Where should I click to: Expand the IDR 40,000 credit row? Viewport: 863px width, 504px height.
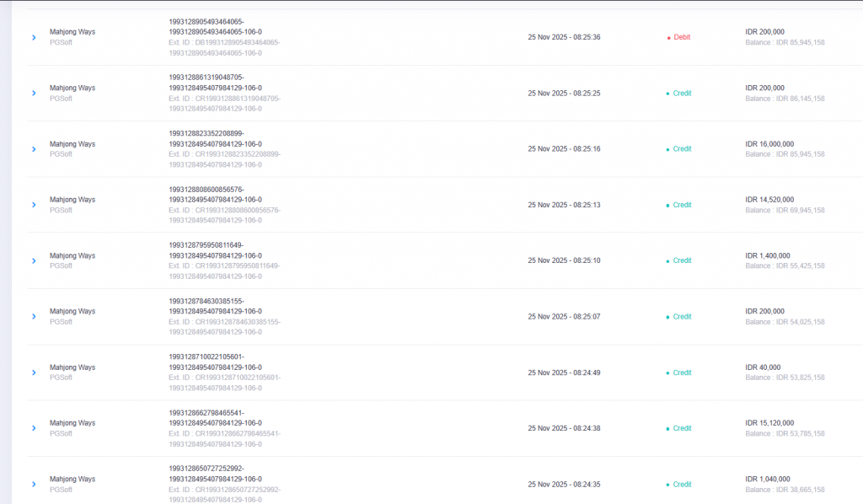[34, 373]
